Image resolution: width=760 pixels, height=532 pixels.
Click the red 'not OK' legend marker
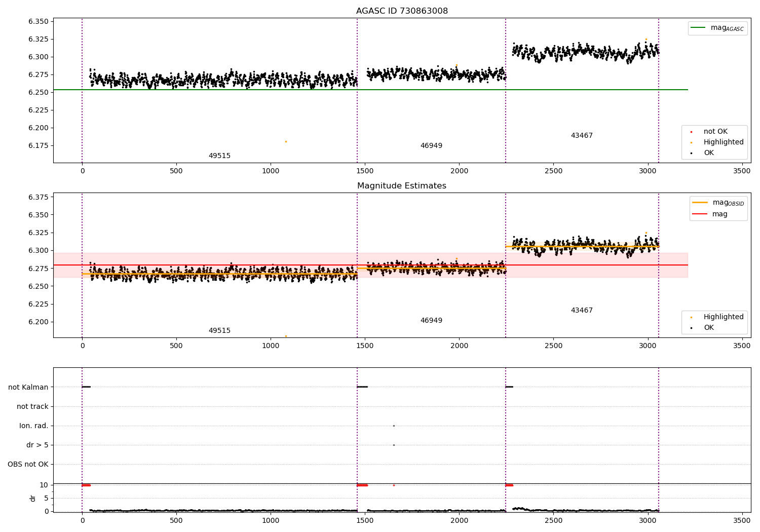click(691, 132)
